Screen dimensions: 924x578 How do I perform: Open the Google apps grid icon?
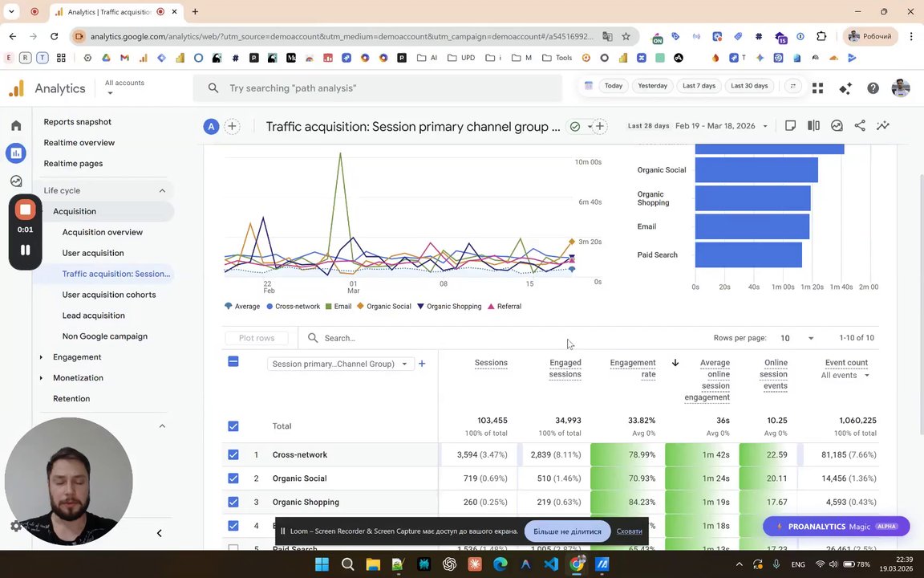(817, 88)
